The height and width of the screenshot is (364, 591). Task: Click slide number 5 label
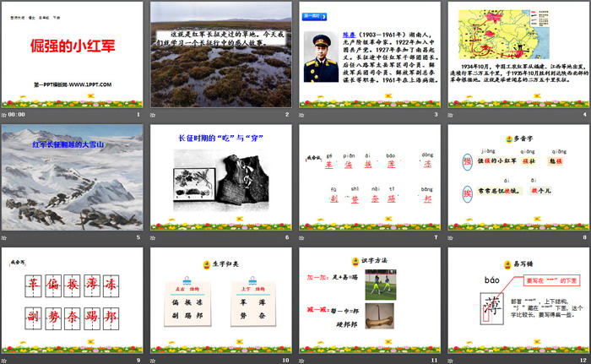click(x=138, y=237)
